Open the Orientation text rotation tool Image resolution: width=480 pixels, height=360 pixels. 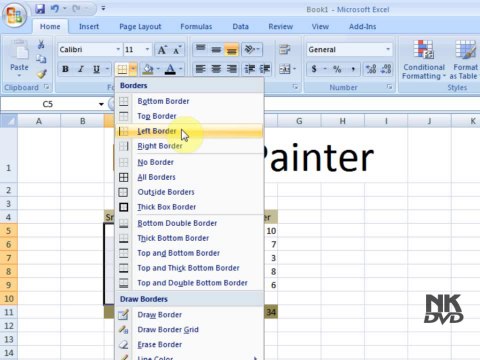(252, 49)
